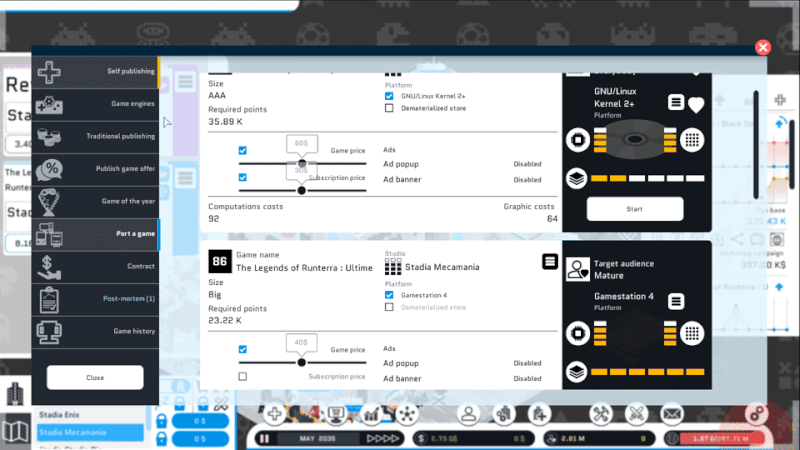This screenshot has width=800, height=450.
Task: Toggle Game price checkbox for 60$ game
Action: click(x=242, y=151)
